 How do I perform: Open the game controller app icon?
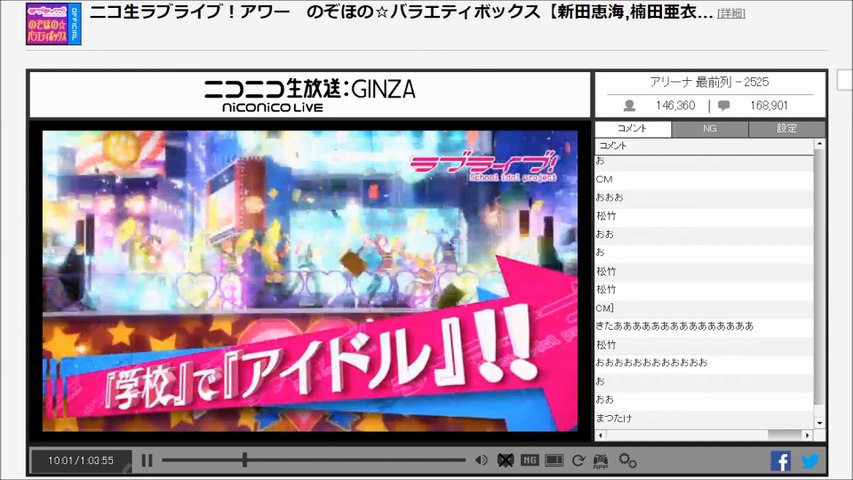[x=601, y=461]
